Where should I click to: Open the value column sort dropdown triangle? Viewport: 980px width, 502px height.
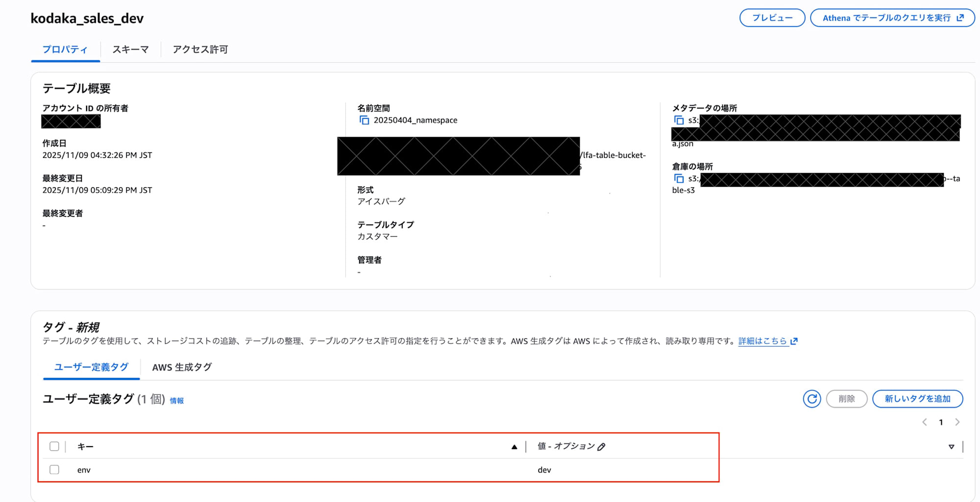point(951,447)
